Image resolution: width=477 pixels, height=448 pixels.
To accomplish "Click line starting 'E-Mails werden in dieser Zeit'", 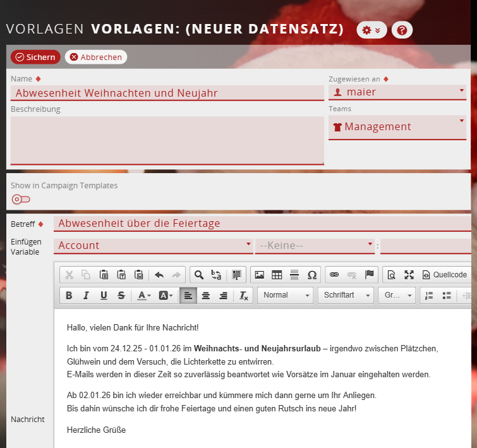I will 248,374.
